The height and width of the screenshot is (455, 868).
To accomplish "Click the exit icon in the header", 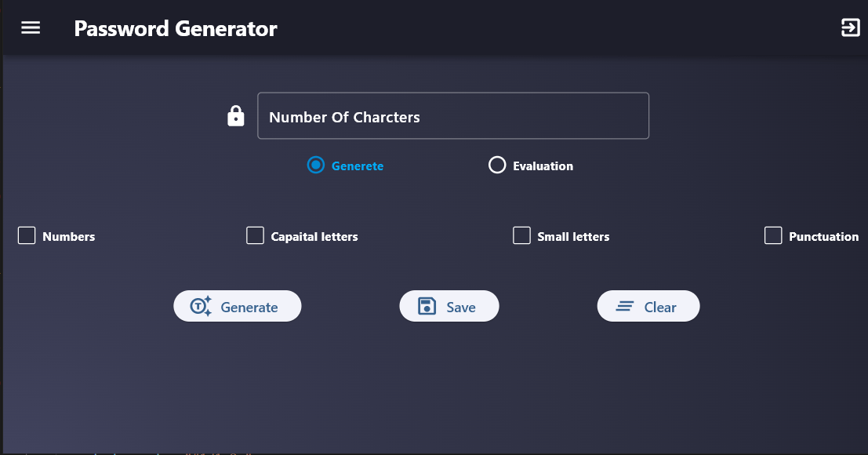I will 850,28.
